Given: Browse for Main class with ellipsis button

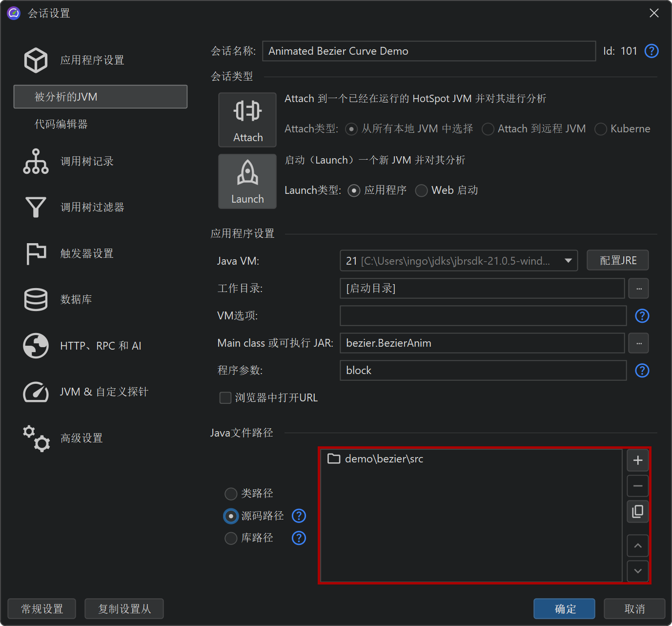Looking at the screenshot, I should tap(638, 343).
